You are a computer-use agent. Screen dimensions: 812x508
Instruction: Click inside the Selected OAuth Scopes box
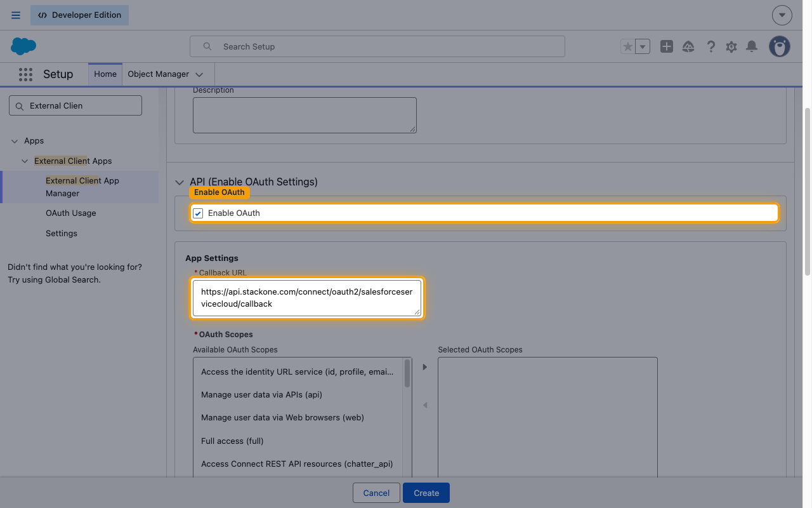click(x=547, y=417)
